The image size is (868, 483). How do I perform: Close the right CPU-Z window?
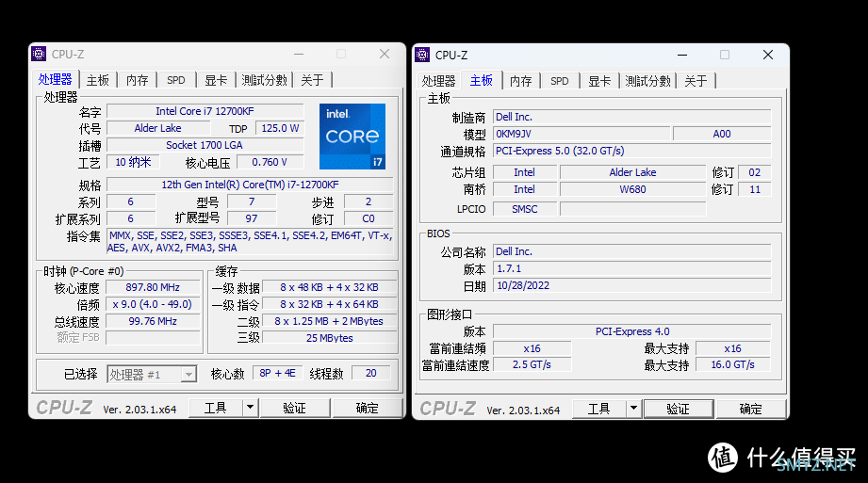pyautogui.click(x=768, y=55)
